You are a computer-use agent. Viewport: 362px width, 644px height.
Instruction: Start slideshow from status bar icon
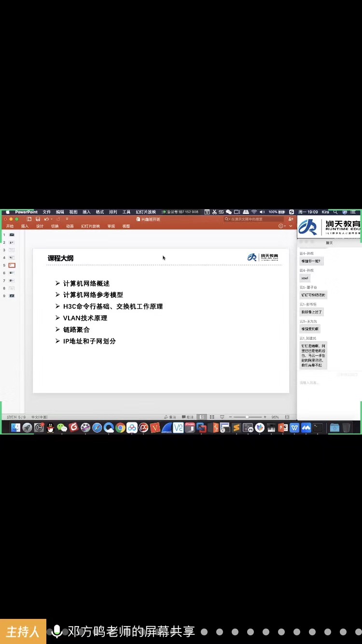point(222,417)
